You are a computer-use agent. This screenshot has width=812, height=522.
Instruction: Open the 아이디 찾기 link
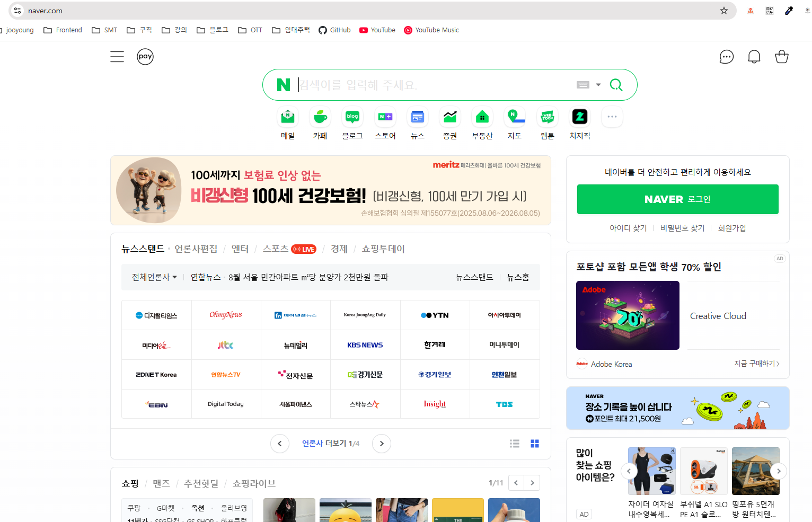[x=628, y=228]
